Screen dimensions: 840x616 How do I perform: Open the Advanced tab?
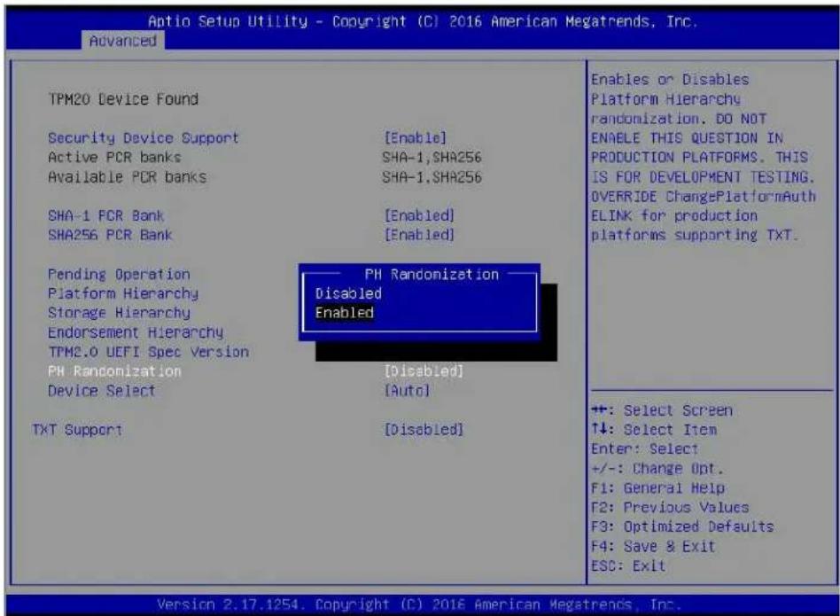[x=123, y=41]
